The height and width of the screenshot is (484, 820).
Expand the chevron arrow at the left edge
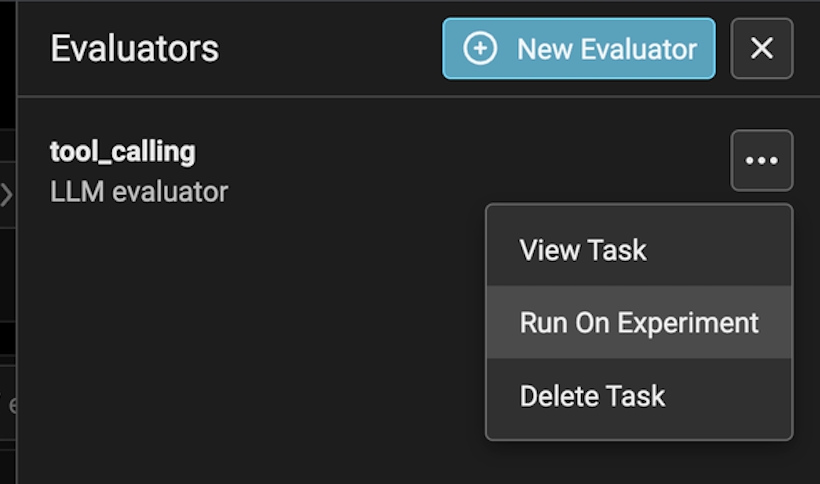coord(7,194)
